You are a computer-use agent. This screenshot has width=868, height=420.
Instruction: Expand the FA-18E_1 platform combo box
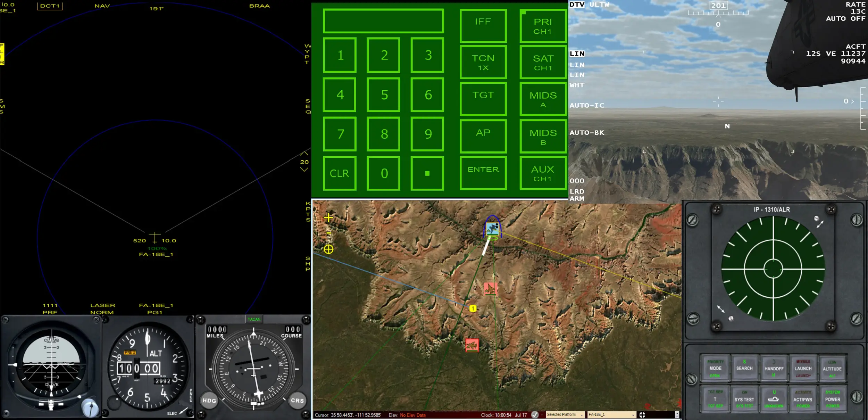click(x=633, y=415)
